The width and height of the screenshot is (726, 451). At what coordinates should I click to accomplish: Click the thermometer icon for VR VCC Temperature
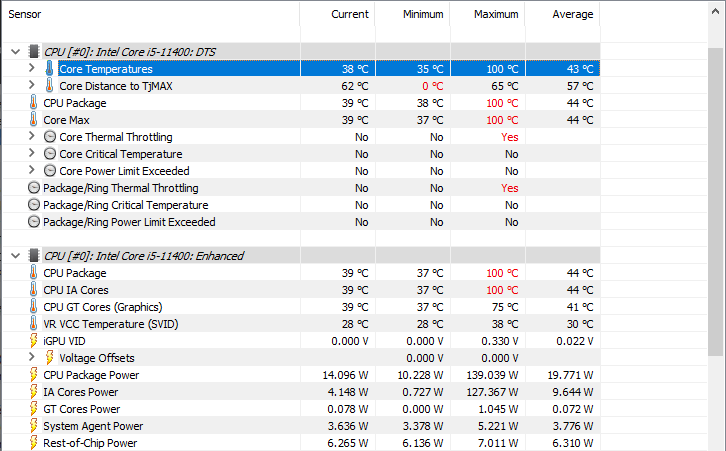click(x=34, y=324)
